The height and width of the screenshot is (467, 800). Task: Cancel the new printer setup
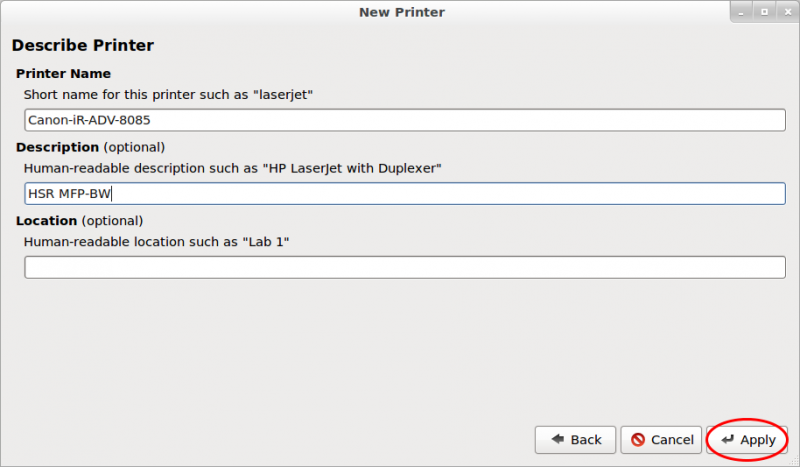tap(661, 440)
